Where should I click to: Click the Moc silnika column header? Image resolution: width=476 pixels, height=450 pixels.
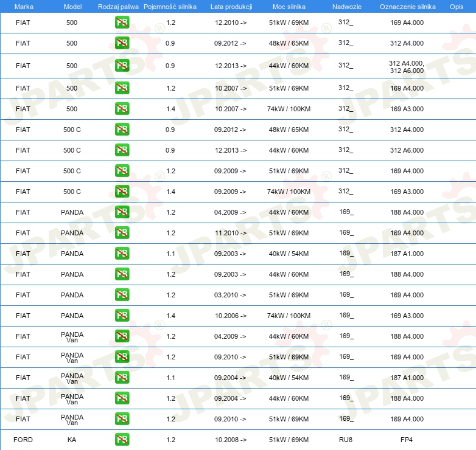click(289, 7)
